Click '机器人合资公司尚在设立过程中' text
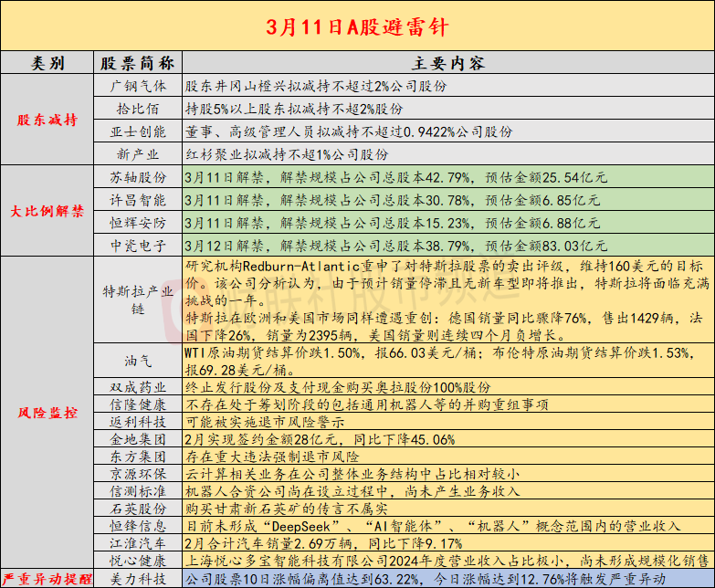Viewport: 715px width, 588px height. tap(287, 491)
